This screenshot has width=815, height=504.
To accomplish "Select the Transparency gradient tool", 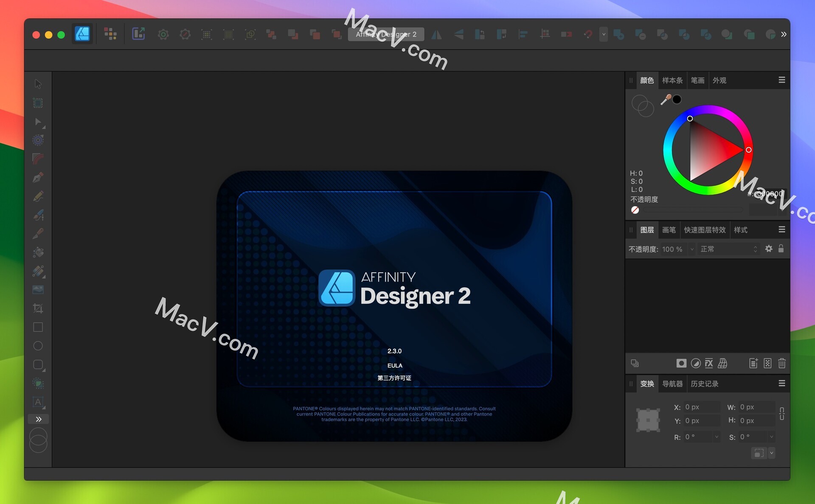I will pyautogui.click(x=38, y=271).
